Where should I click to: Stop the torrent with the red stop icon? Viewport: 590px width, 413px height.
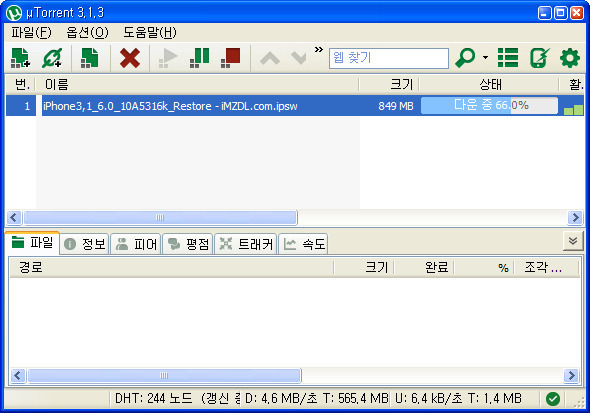click(x=230, y=58)
